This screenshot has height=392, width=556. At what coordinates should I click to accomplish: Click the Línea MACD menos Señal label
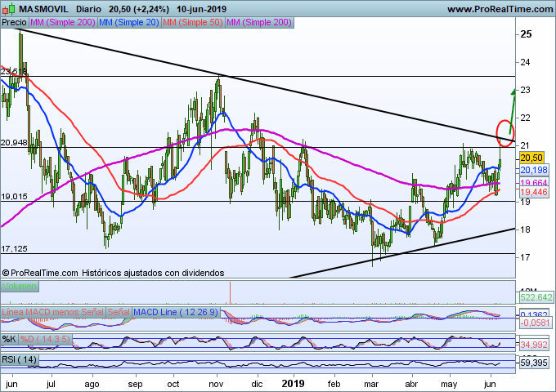(53, 312)
